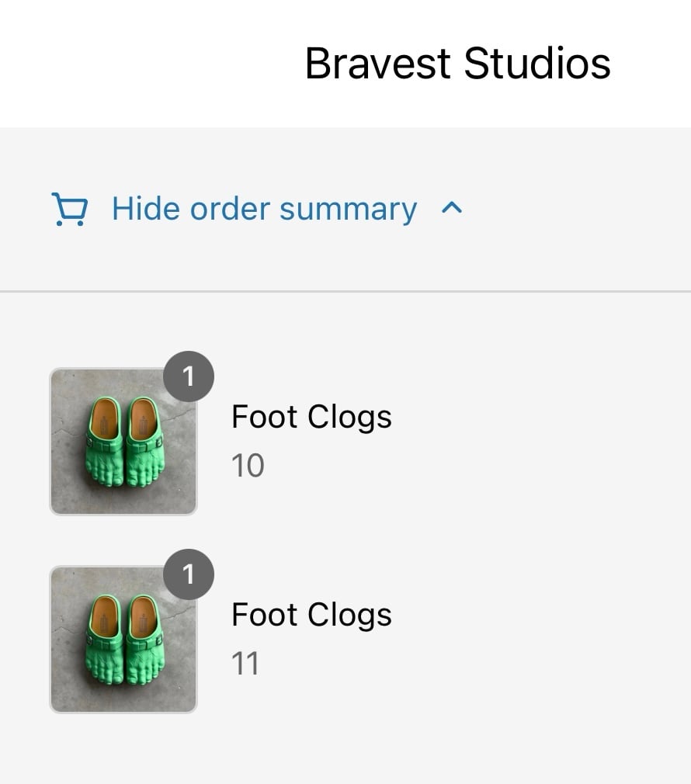Click right green clog in second product image
691x784 pixels.
145,640
